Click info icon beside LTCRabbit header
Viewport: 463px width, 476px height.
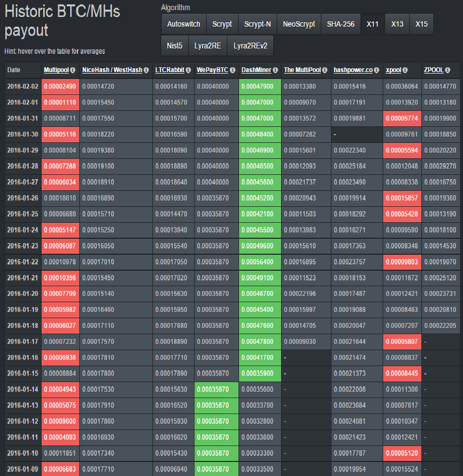[188, 70]
